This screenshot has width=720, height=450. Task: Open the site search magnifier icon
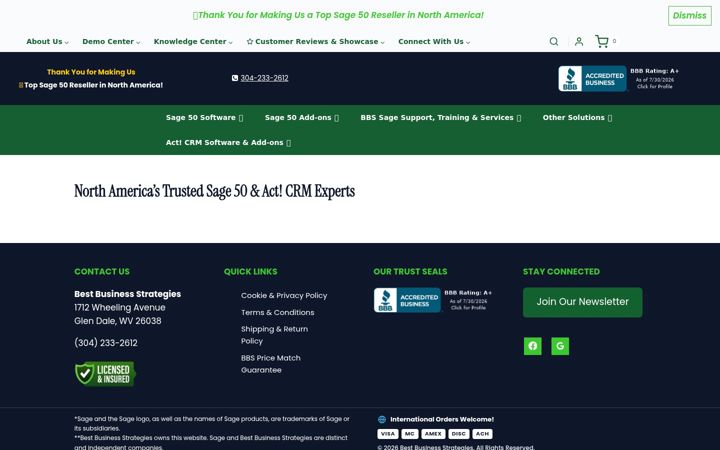pyautogui.click(x=554, y=41)
